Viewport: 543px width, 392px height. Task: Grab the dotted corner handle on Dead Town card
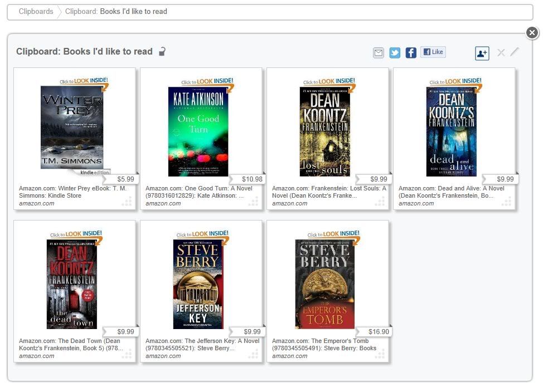point(127,354)
